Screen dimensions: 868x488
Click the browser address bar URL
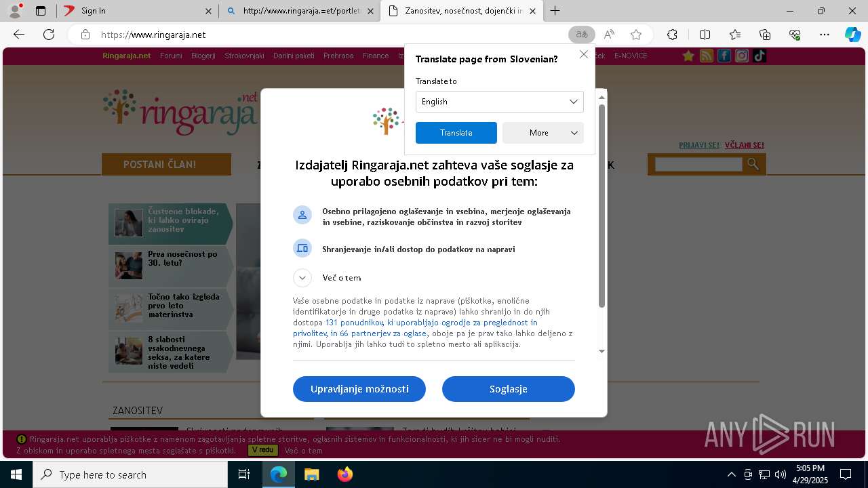point(153,35)
